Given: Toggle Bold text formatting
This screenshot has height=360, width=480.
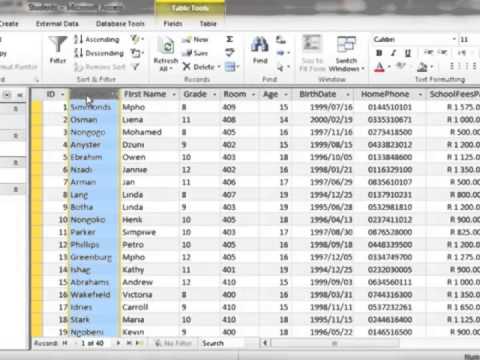Looking at the screenshot, I should 379,53.
